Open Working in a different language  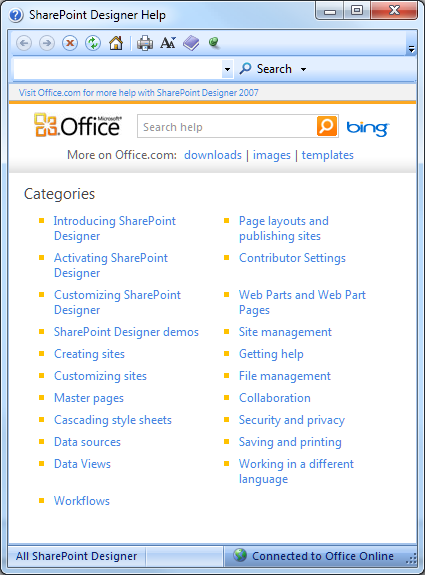[296, 472]
